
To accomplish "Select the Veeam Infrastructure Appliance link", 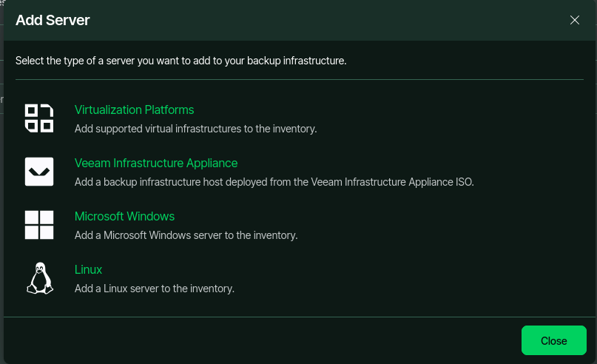I will pyautogui.click(x=156, y=163).
